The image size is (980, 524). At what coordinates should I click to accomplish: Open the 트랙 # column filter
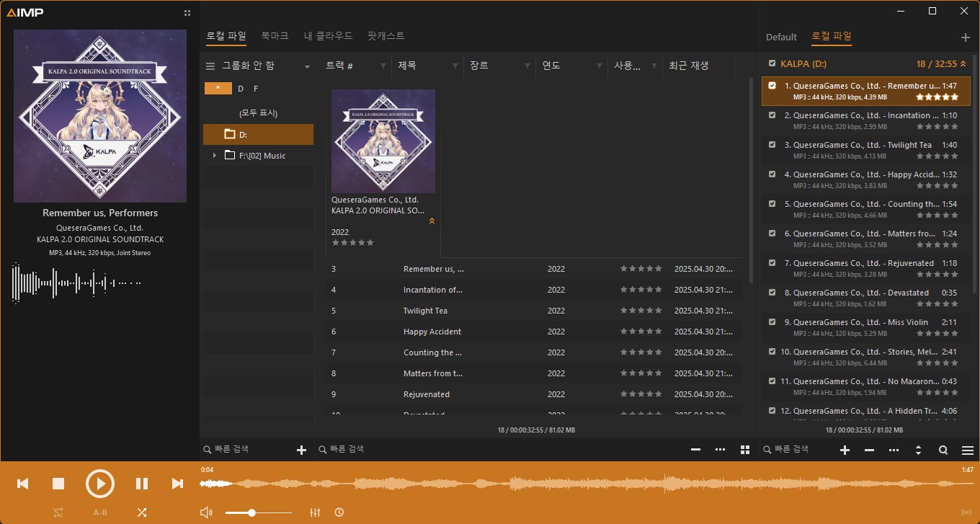383,66
